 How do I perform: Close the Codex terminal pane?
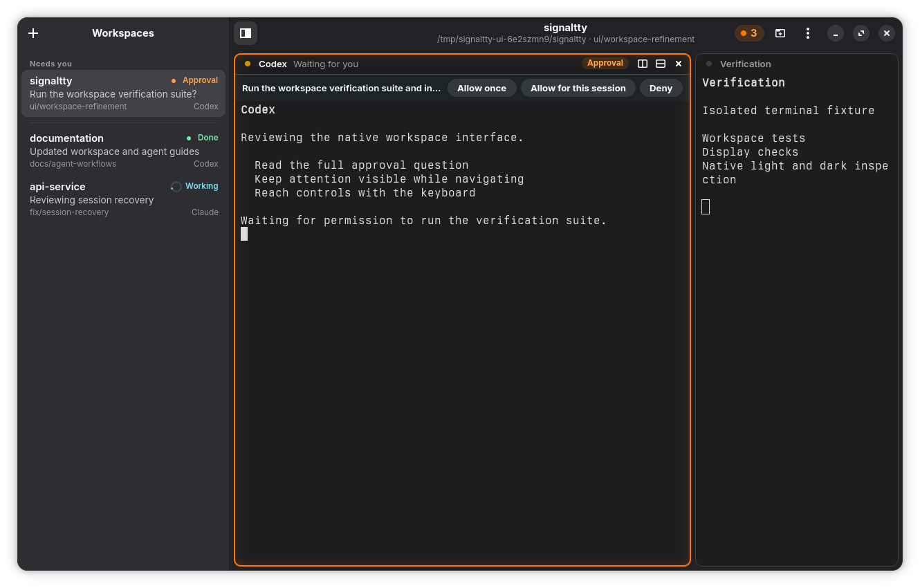pos(679,64)
